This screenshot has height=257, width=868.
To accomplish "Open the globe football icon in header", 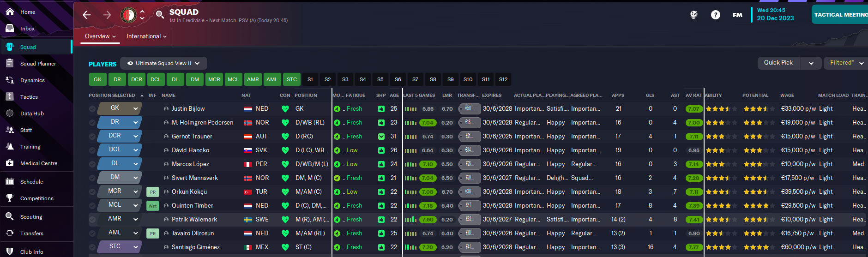I will 693,15.
